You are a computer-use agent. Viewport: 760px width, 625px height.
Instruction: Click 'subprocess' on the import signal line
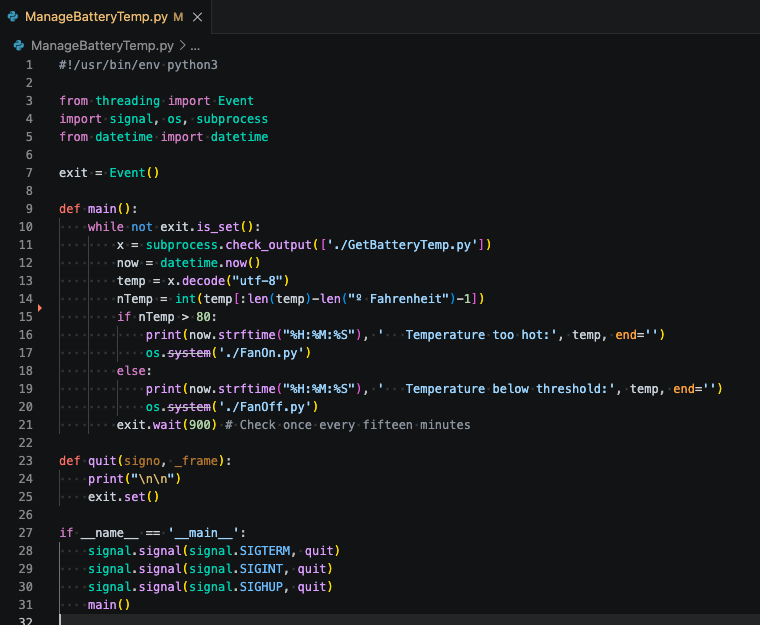(232, 119)
